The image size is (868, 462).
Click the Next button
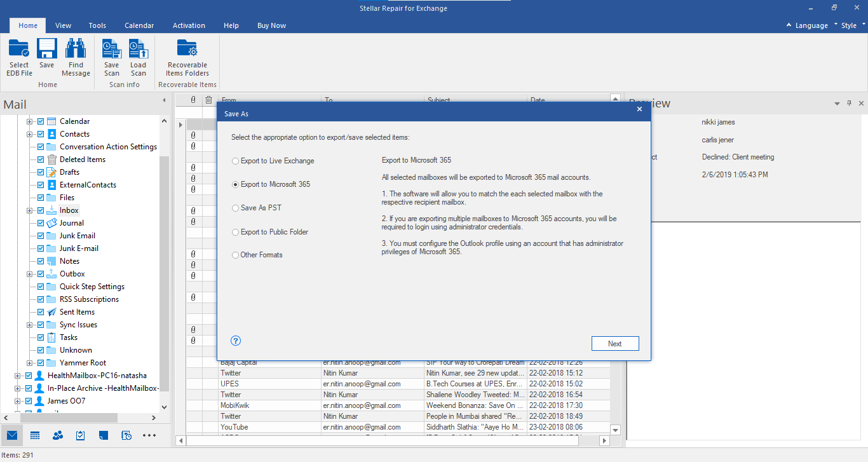(x=614, y=344)
